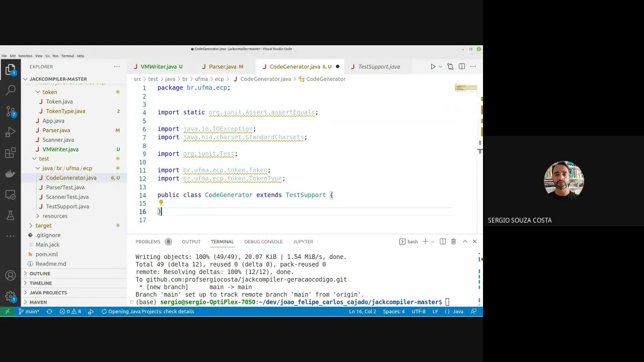Open the File menu
The width and height of the screenshot is (644, 362).
(4, 56)
